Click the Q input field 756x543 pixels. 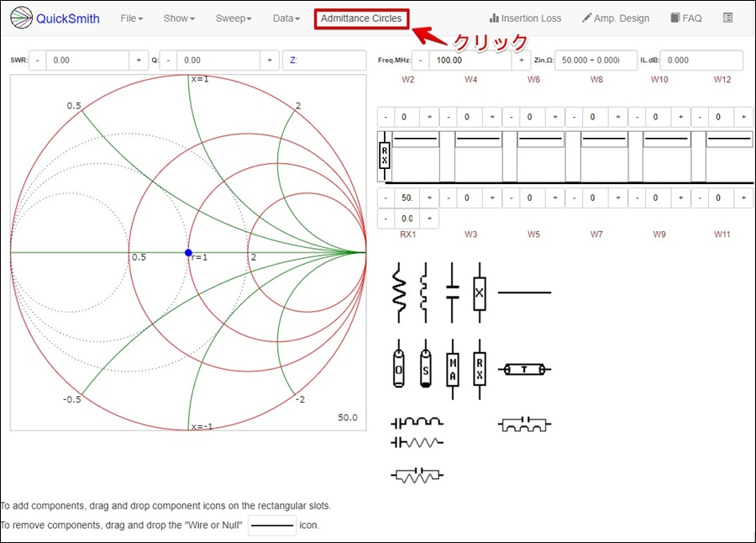pyautogui.click(x=218, y=61)
